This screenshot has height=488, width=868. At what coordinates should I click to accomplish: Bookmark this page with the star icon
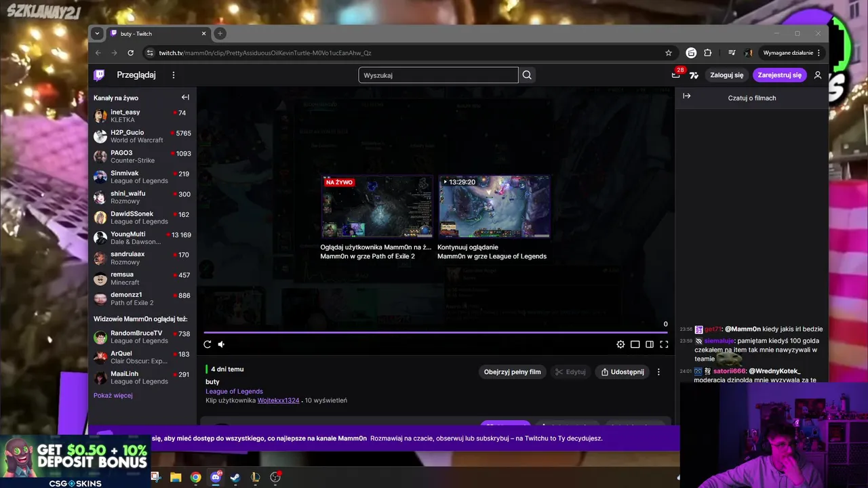(x=669, y=53)
